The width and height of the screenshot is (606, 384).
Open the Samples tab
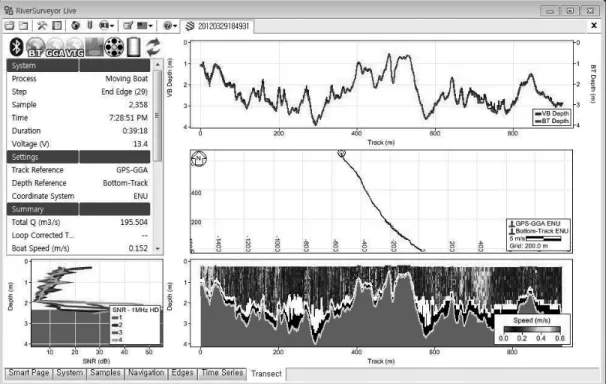[x=105, y=373]
